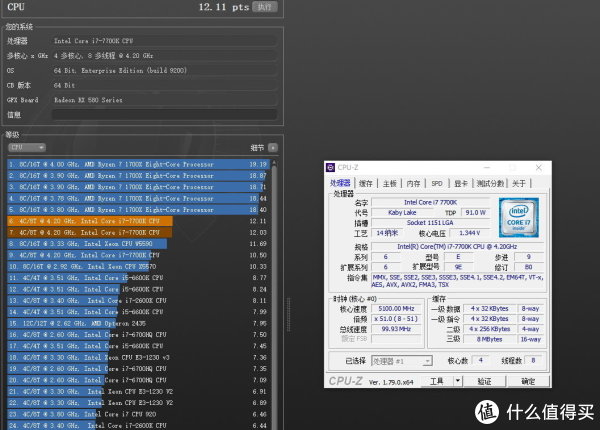Click the info (信息) input field
Image resolution: width=600 pixels, height=430 pixels.
coord(165,114)
